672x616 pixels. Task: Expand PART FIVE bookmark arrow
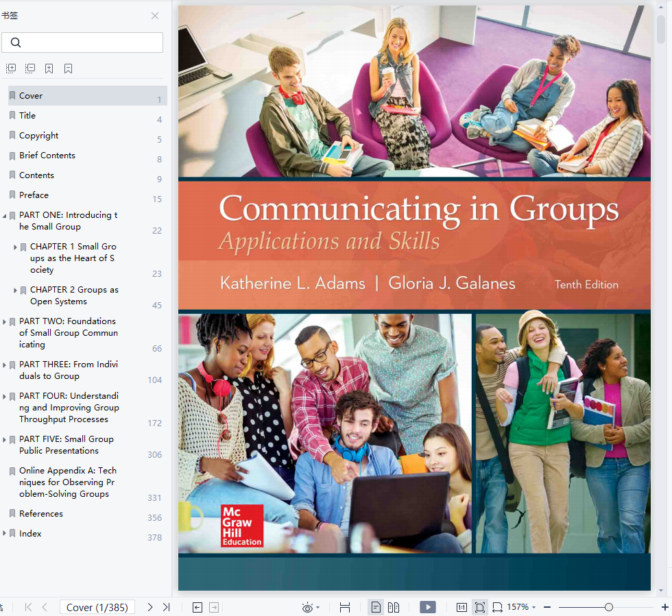(4, 439)
